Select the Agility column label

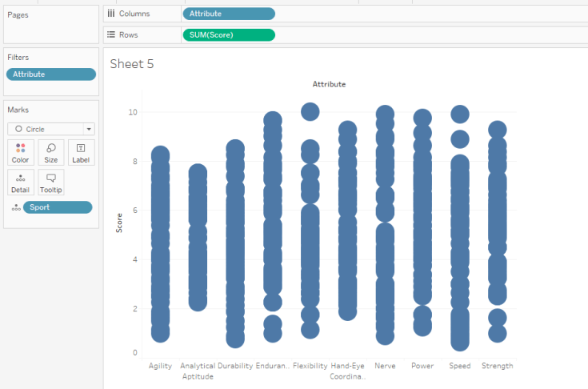pos(160,366)
